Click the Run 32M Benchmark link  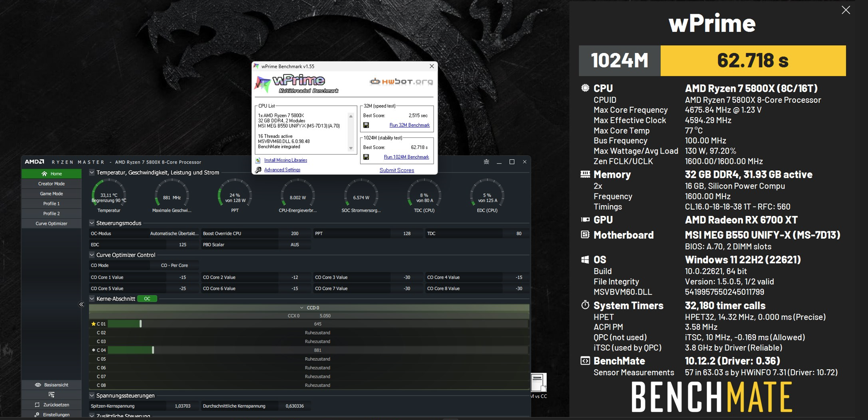tap(409, 125)
